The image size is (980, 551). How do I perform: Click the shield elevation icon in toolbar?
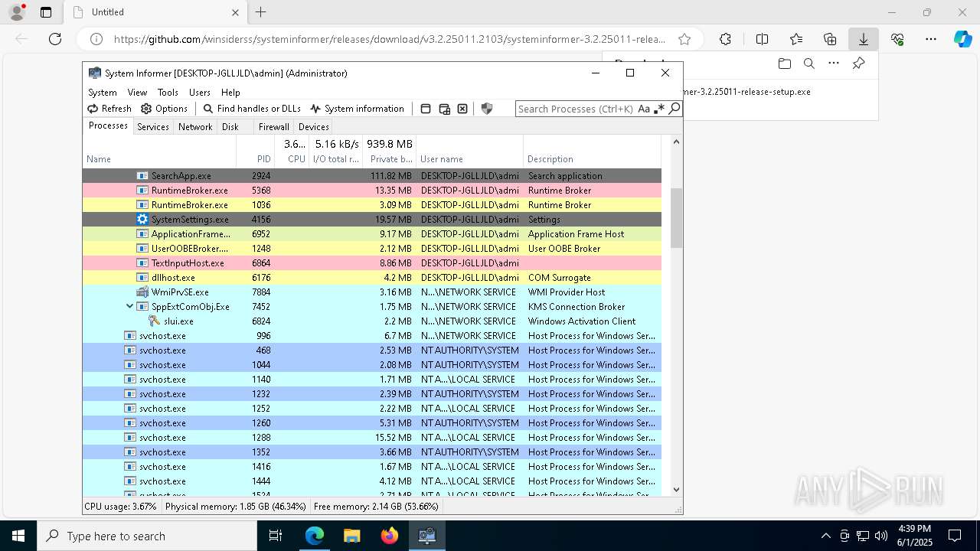(486, 109)
